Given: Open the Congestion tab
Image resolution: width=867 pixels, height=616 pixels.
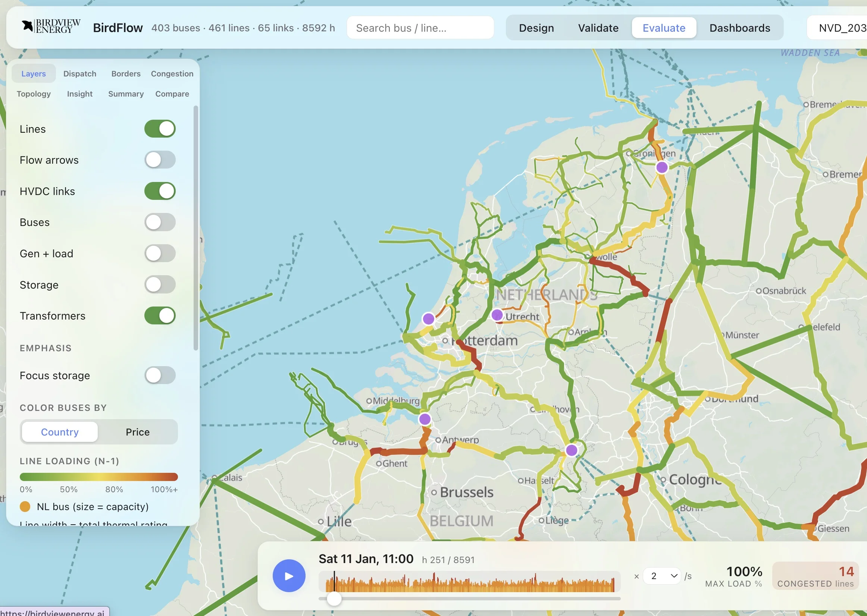Looking at the screenshot, I should coord(172,73).
